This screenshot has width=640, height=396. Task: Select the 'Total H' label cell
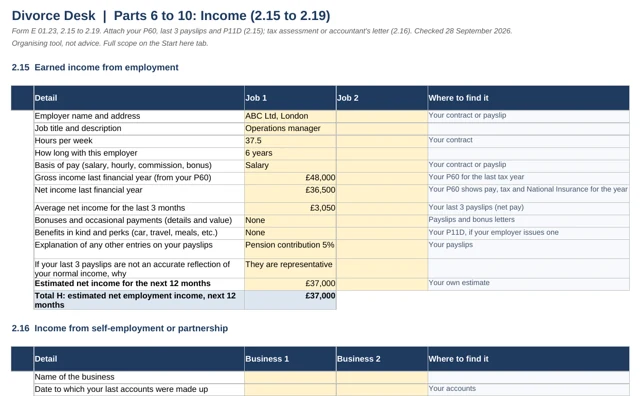tap(139, 300)
